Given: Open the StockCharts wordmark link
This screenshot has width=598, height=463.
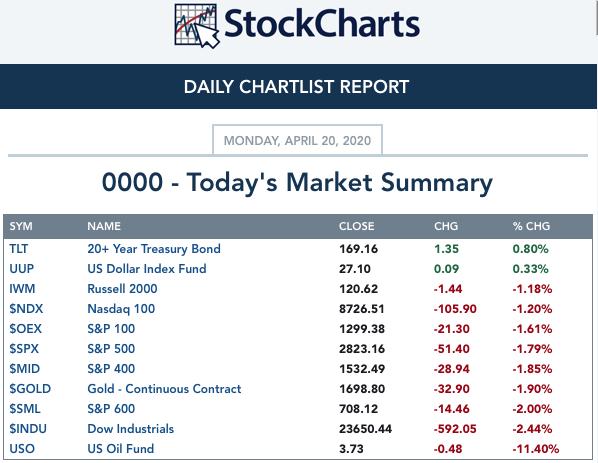Looking at the screenshot, I should tap(322, 24).
